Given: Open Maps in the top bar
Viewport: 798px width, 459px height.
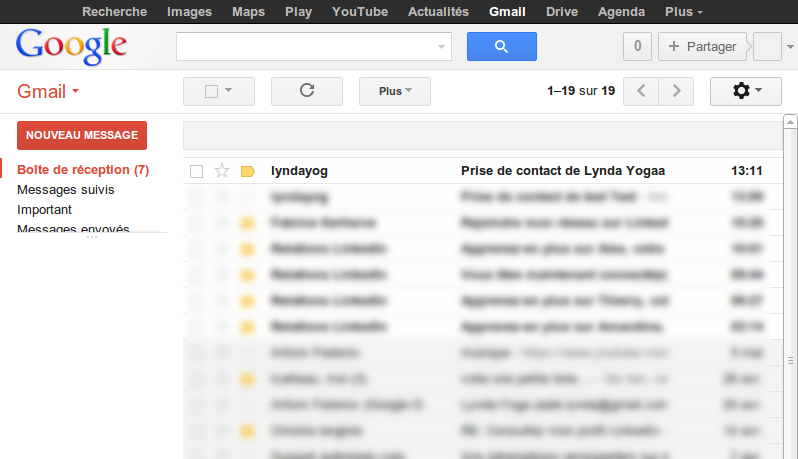Looking at the screenshot, I should (x=248, y=12).
